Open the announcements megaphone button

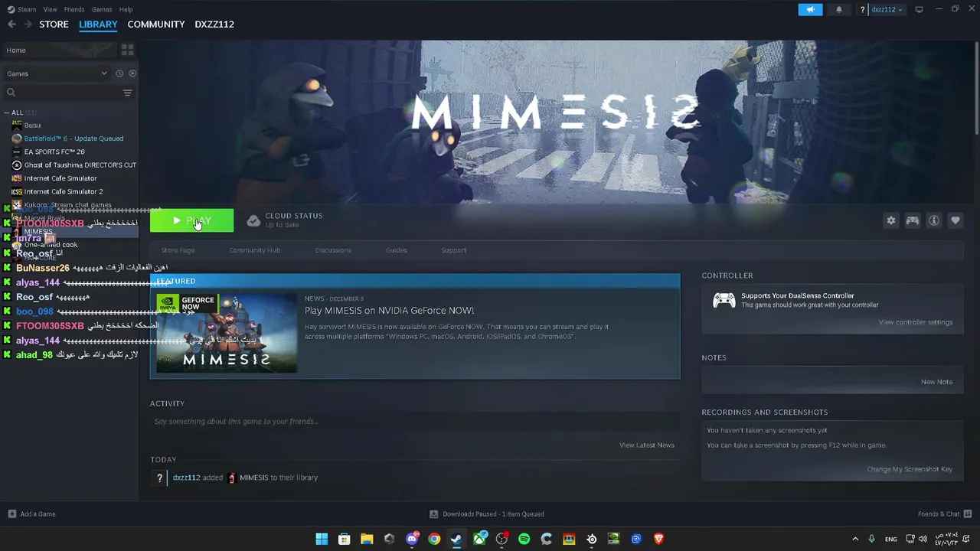coord(810,9)
